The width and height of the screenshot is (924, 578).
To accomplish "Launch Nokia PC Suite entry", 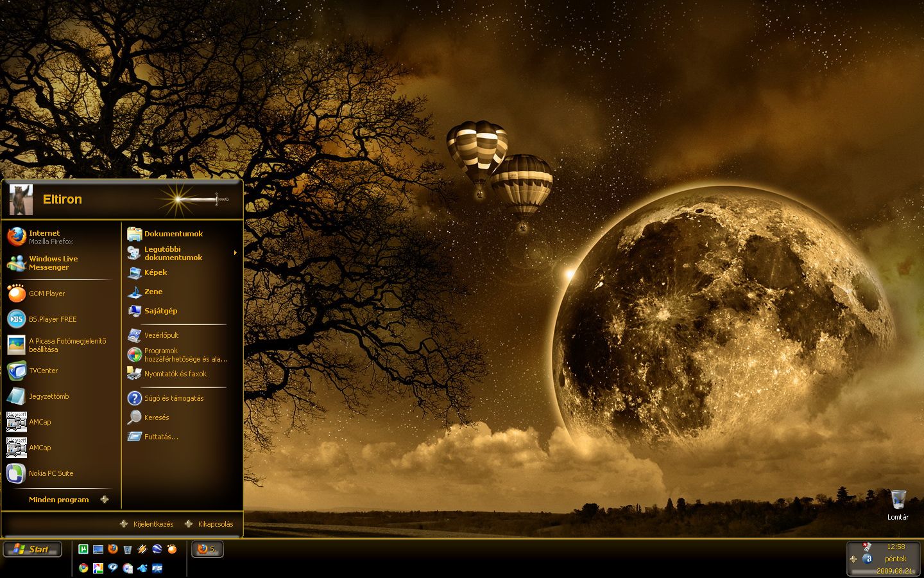I will (x=60, y=473).
